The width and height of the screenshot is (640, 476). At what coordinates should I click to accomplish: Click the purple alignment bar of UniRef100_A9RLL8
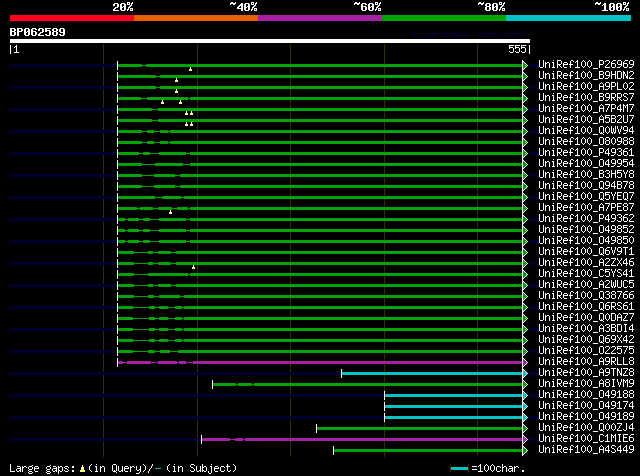[x=320, y=363]
